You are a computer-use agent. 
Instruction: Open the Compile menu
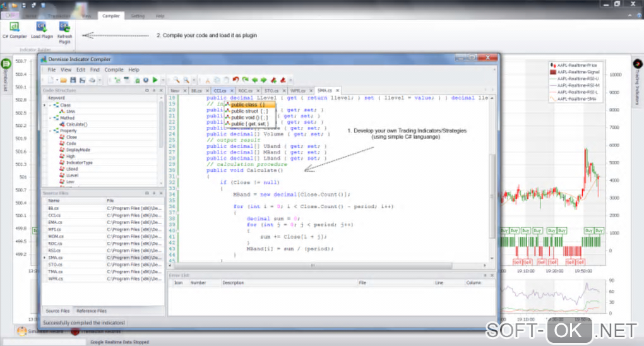coord(114,69)
